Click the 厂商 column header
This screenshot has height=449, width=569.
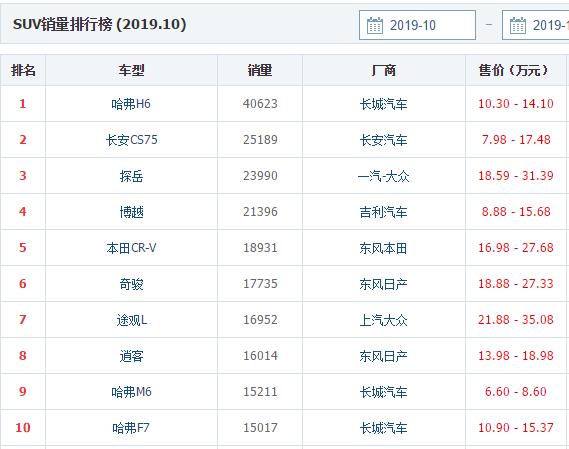pos(384,70)
